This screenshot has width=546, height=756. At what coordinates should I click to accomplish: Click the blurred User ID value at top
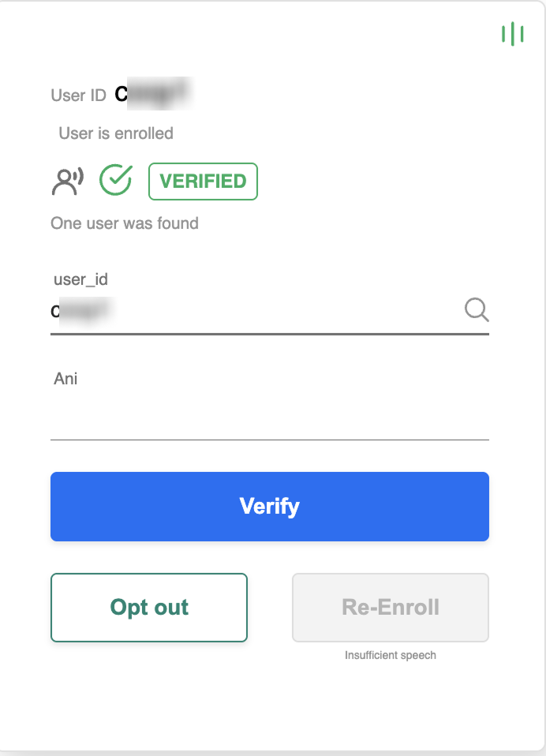pos(154,94)
